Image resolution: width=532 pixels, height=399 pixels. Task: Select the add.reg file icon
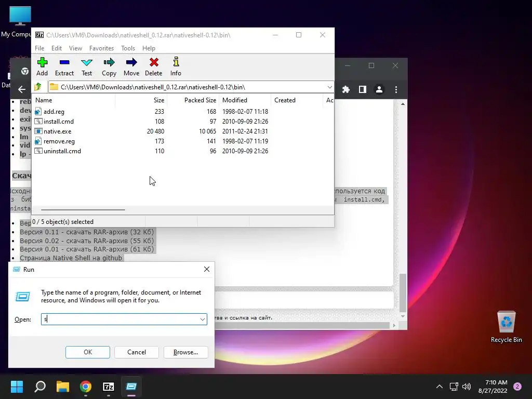(x=38, y=112)
